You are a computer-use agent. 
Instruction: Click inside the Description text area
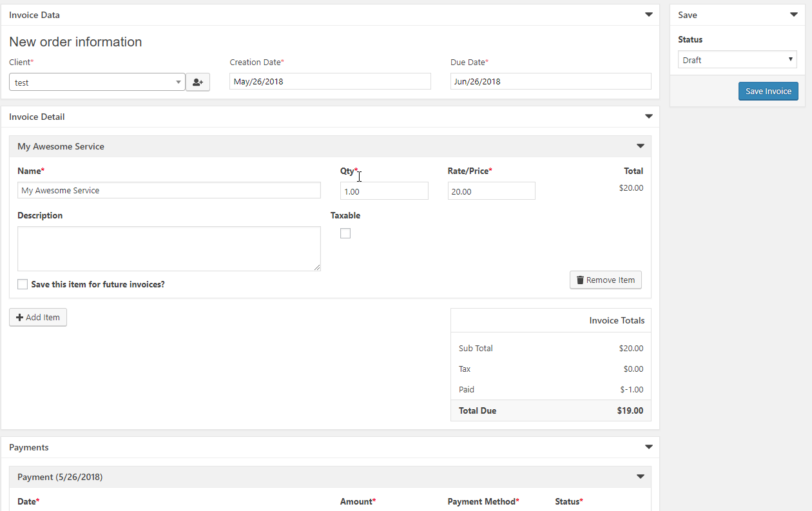coord(169,249)
